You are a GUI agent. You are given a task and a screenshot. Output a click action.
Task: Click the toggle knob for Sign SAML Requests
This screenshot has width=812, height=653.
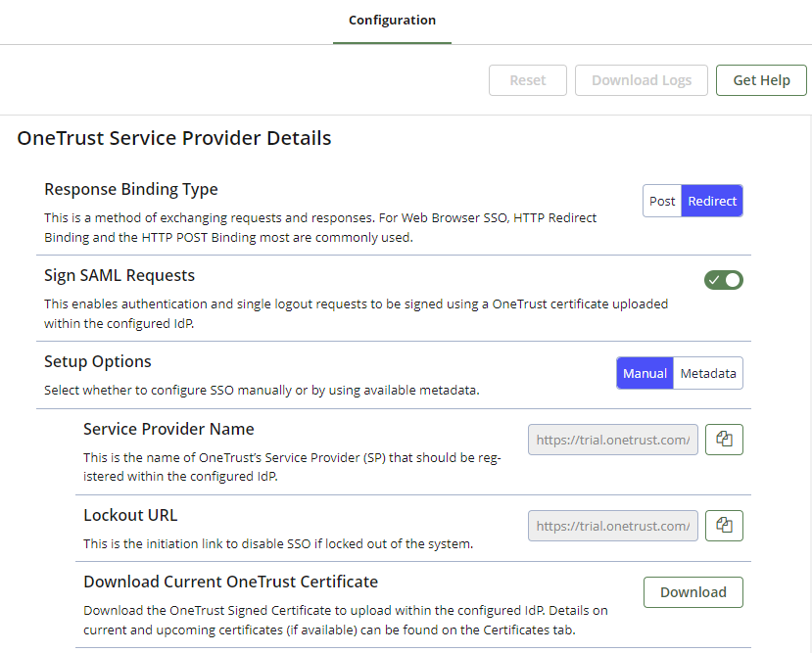coord(733,279)
